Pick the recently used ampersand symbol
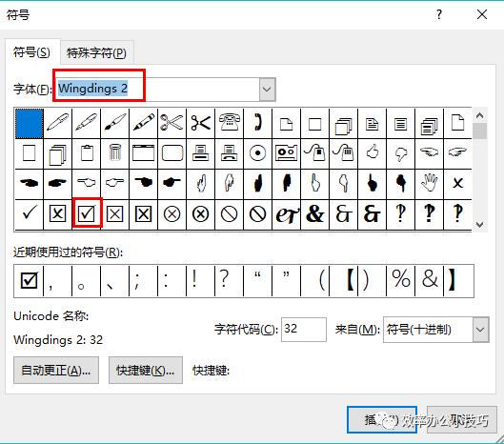The width and height of the screenshot is (504, 444). point(429,281)
